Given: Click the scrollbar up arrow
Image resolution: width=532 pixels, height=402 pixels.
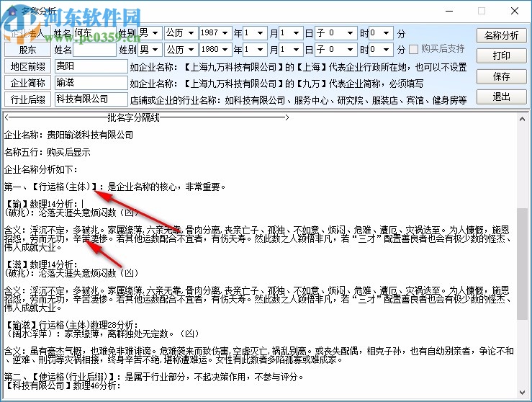Looking at the screenshot, I should click(522, 119).
